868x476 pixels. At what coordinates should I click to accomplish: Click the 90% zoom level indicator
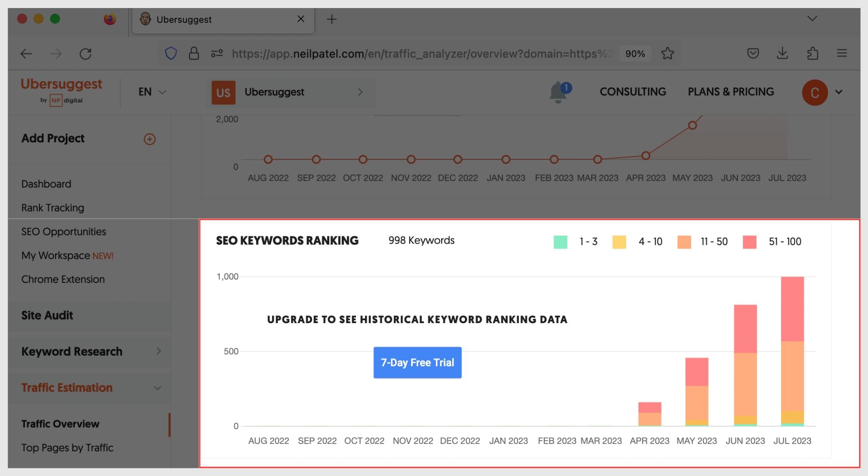tap(635, 54)
